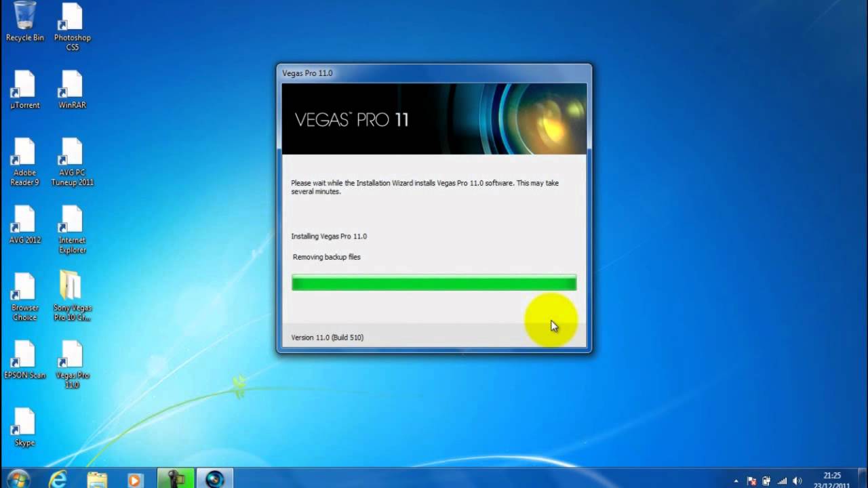Select the AVG PC Tuneup 2011 shortcut
The width and height of the screenshot is (868, 488).
click(72, 162)
